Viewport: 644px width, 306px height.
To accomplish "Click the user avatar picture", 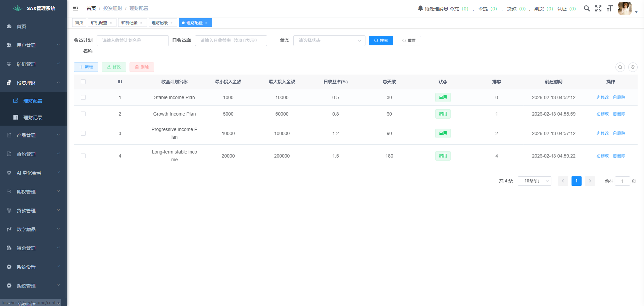I will coord(625,8).
